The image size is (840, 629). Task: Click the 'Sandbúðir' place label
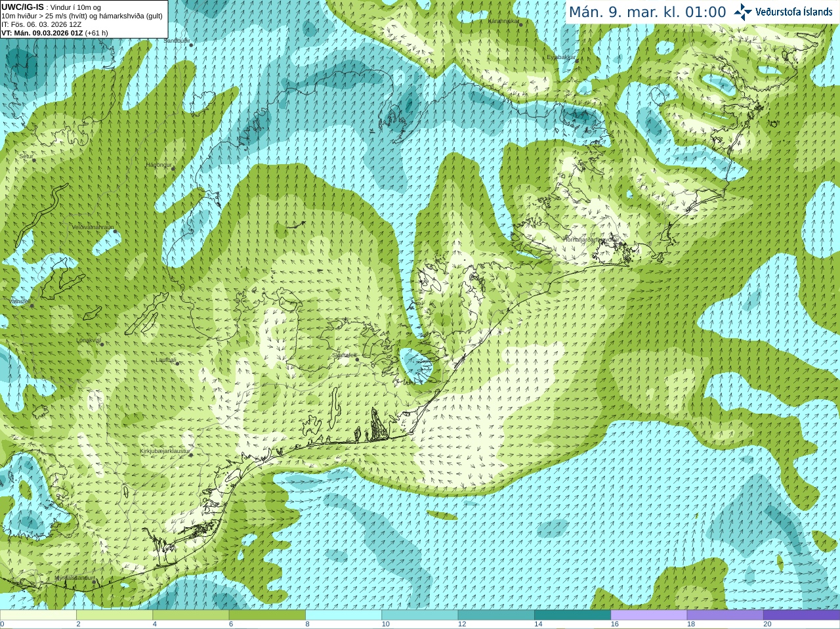(177, 41)
